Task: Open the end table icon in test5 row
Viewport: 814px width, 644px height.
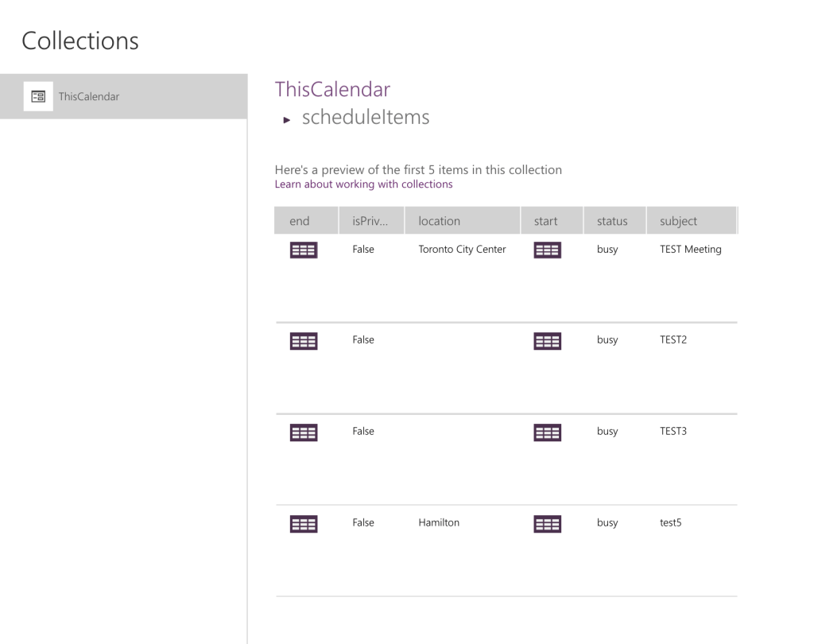Action: [303, 524]
